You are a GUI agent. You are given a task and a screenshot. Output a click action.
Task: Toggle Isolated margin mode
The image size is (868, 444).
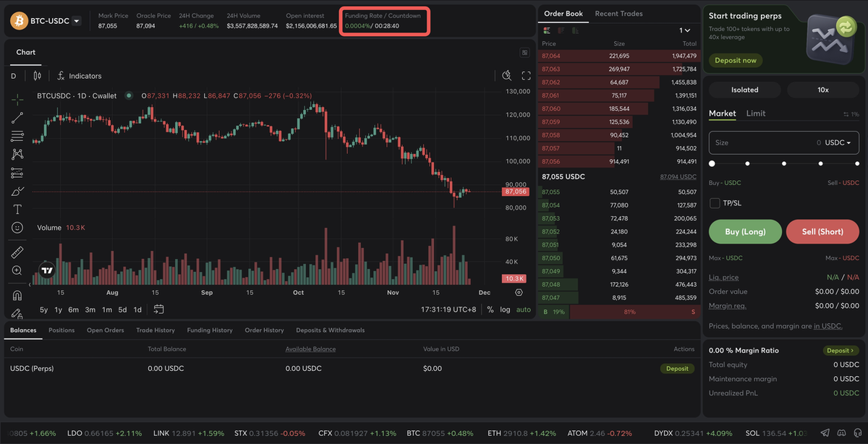744,90
